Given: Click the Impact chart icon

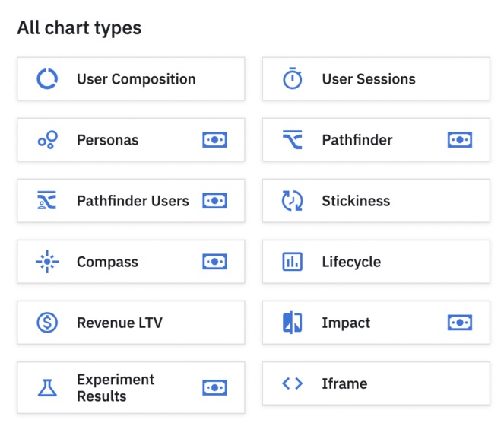Looking at the screenshot, I should [293, 323].
